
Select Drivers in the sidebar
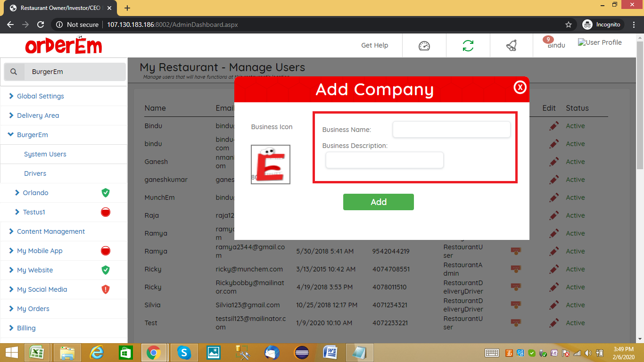coord(35,173)
